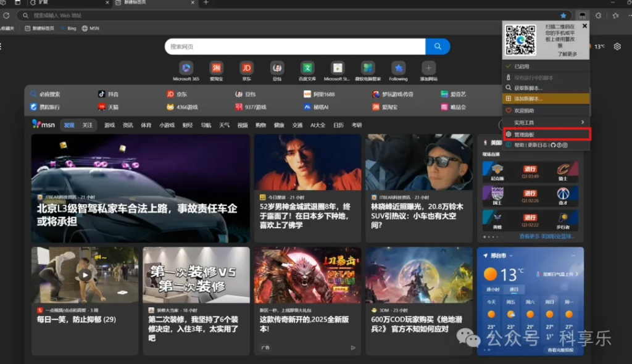Close the QR code popup with X
This screenshot has width=632, height=364.
584,26
